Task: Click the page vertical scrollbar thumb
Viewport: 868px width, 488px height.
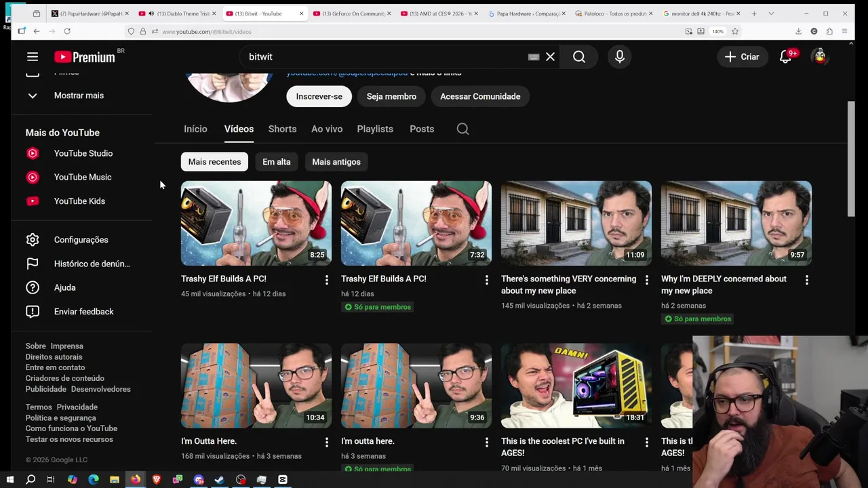Action: point(852,159)
